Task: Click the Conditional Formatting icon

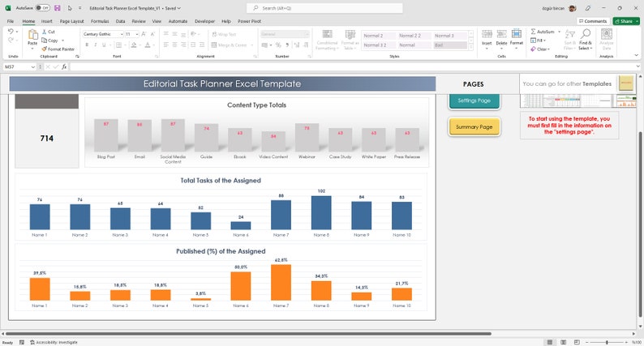Action: [328, 35]
